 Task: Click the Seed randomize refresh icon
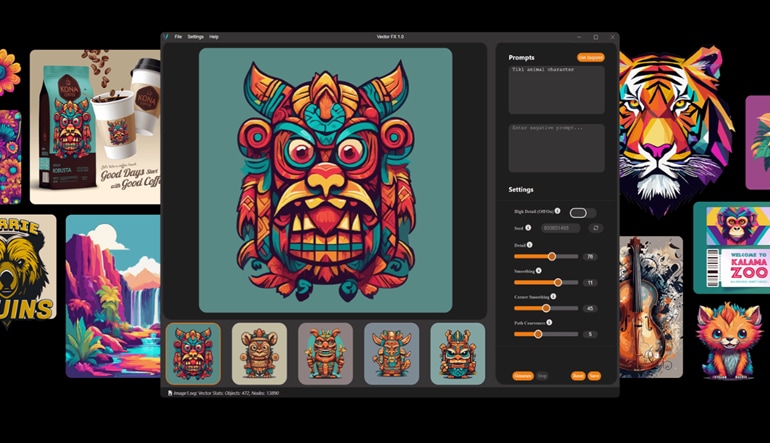pyautogui.click(x=596, y=228)
